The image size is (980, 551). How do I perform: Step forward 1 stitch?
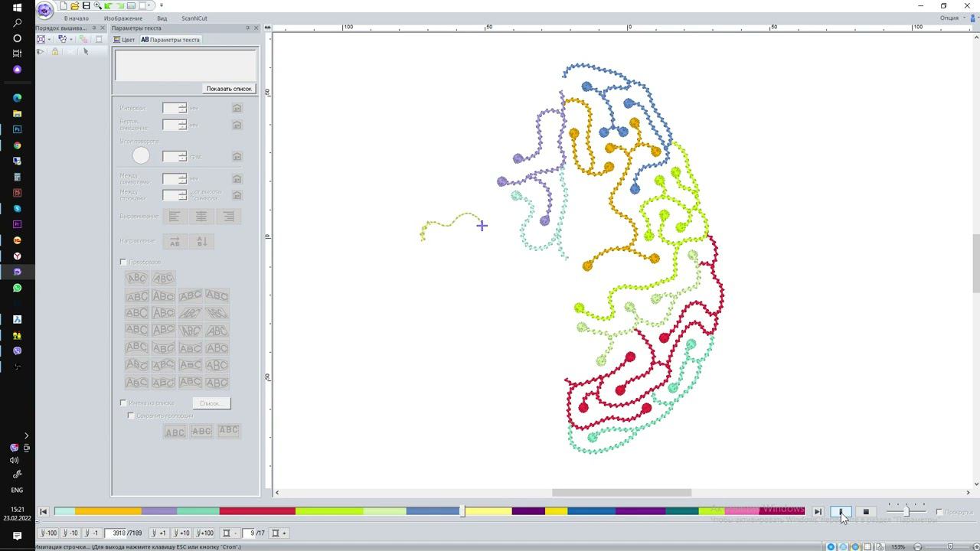pyautogui.click(x=159, y=533)
